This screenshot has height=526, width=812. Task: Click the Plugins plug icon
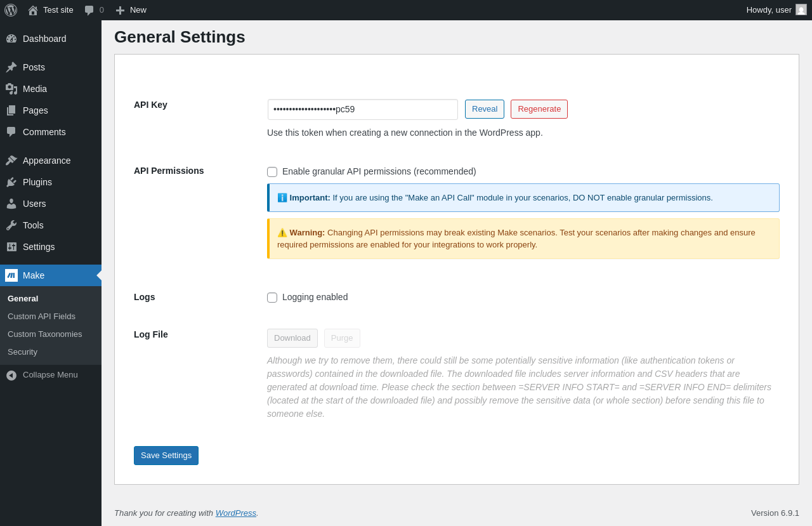tap(11, 182)
